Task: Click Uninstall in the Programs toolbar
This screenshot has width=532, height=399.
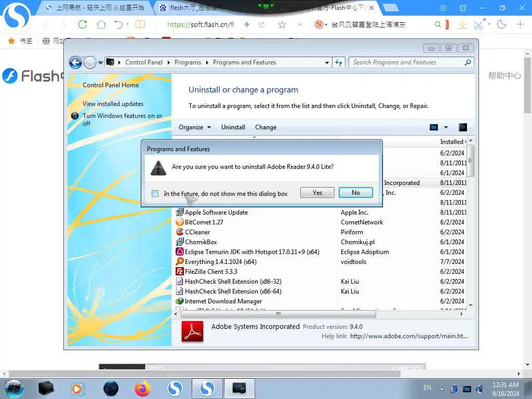Action: coord(233,127)
